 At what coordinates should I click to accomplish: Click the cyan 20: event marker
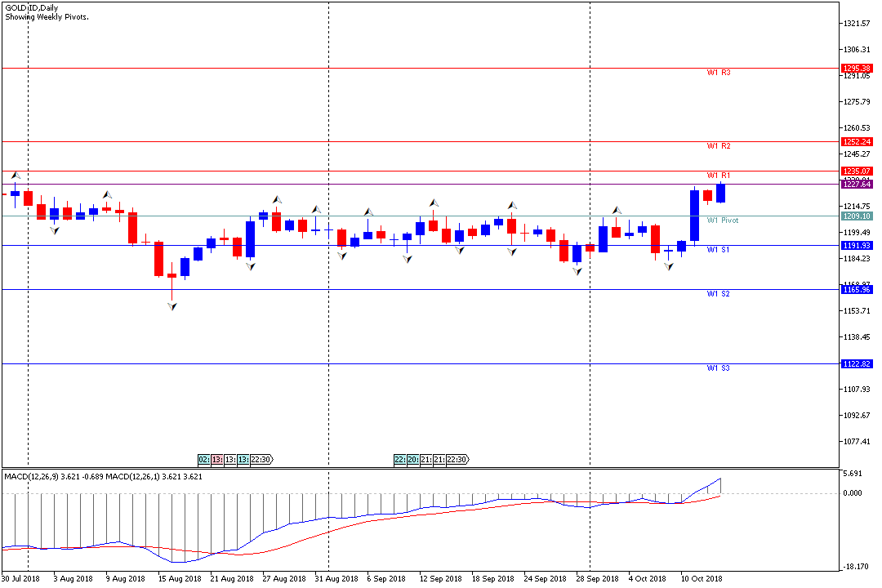click(x=412, y=460)
